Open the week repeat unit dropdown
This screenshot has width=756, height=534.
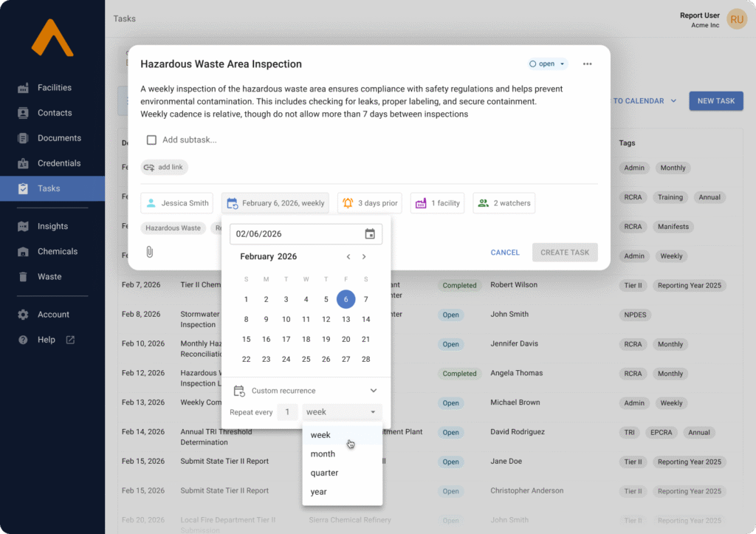pyautogui.click(x=342, y=412)
